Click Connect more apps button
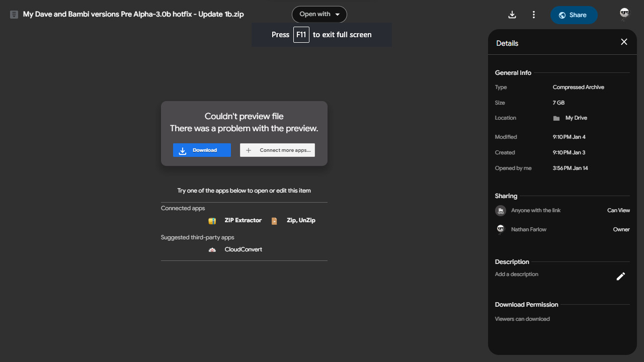This screenshot has width=644, height=362. click(x=277, y=150)
